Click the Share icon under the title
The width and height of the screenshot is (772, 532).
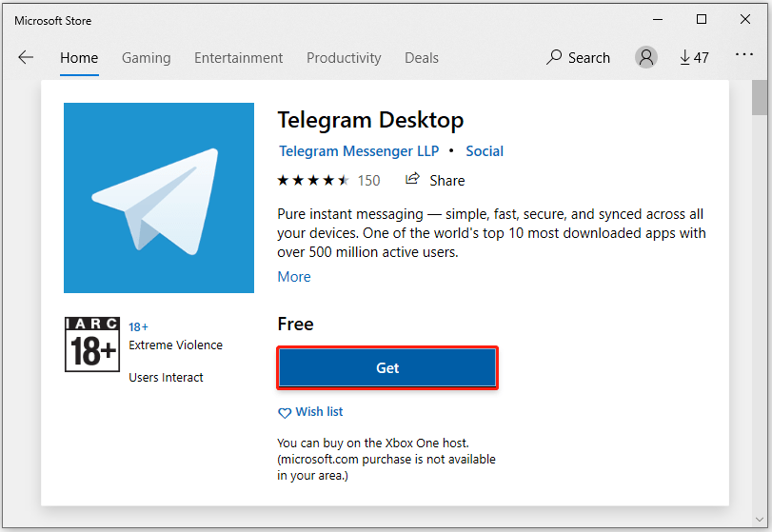pos(413,180)
